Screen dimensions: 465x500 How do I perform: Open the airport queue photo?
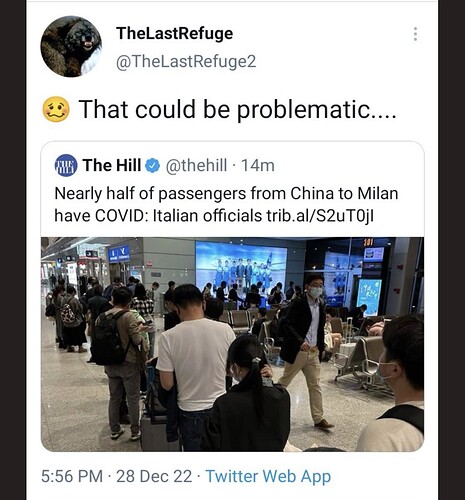[x=232, y=344]
